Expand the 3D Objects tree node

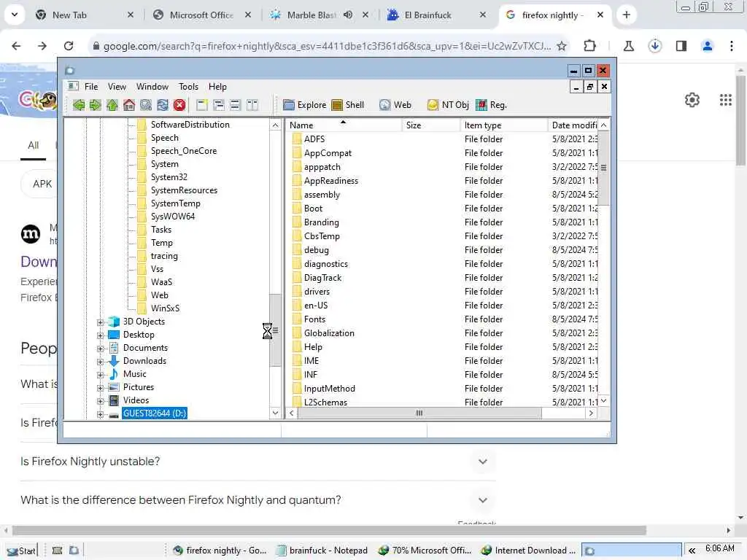tap(100, 322)
